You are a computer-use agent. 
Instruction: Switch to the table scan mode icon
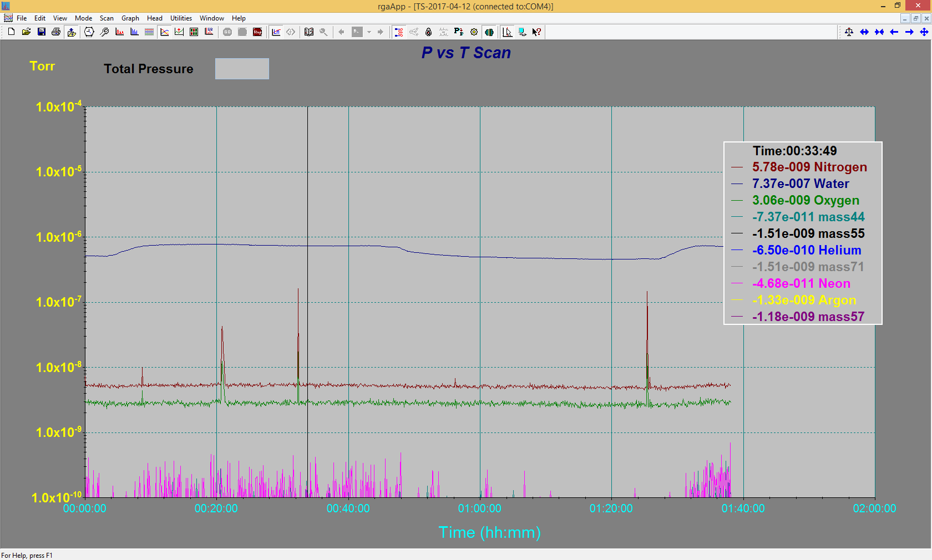tap(149, 32)
